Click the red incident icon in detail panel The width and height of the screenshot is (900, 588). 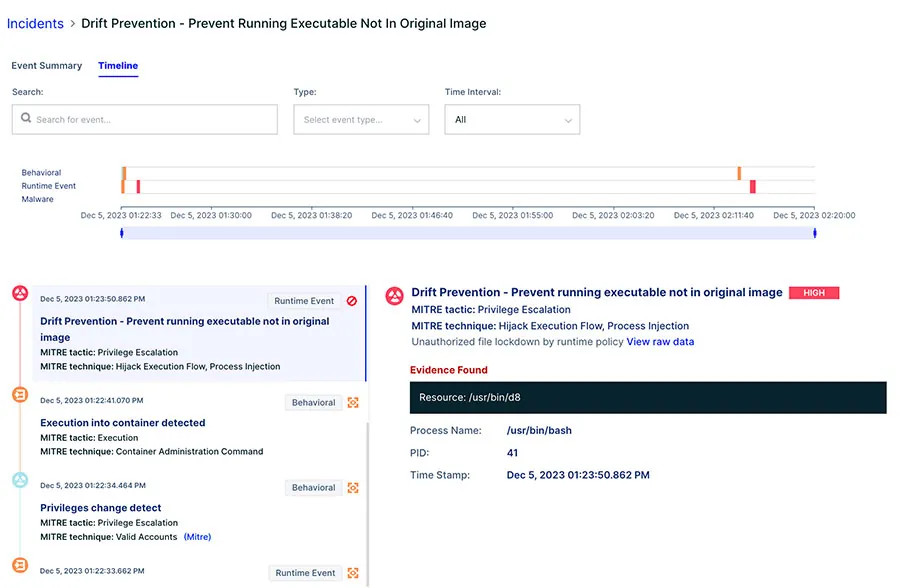(394, 296)
